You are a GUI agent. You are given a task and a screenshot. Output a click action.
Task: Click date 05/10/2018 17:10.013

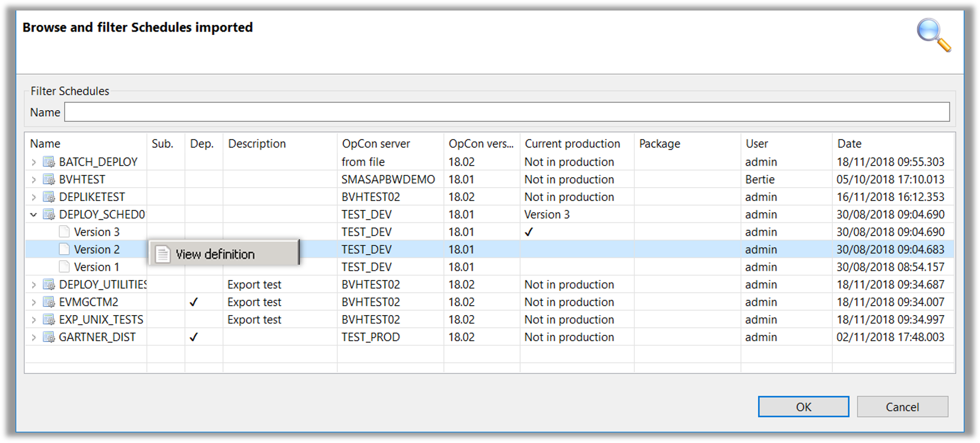coord(890,179)
